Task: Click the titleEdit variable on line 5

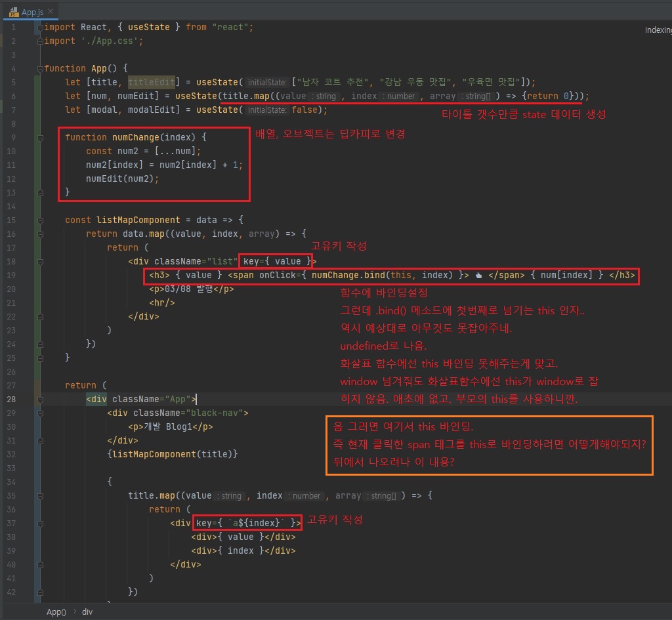Action: [x=152, y=82]
